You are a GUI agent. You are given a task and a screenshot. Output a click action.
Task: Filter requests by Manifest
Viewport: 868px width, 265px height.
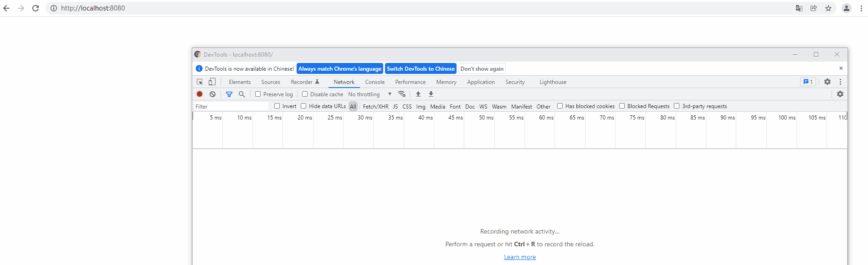(522, 106)
